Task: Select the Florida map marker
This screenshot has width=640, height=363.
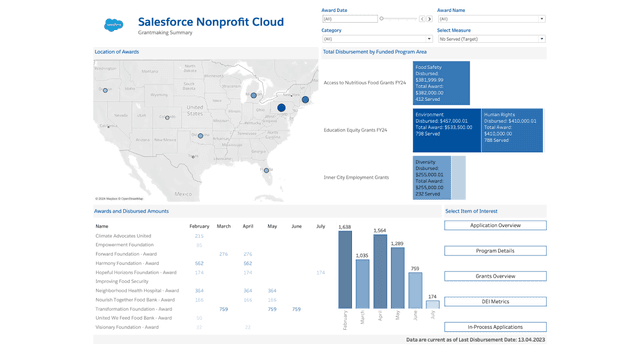Action: [x=266, y=170]
